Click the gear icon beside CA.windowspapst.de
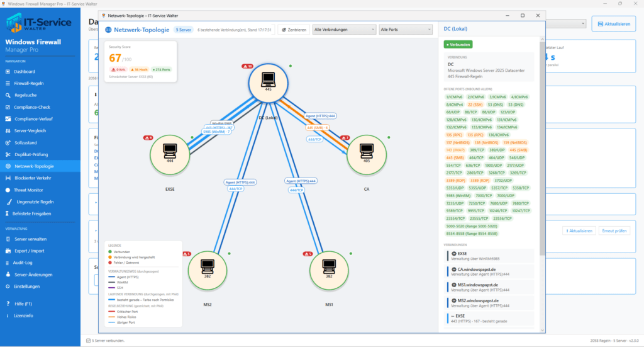 [x=454, y=270]
